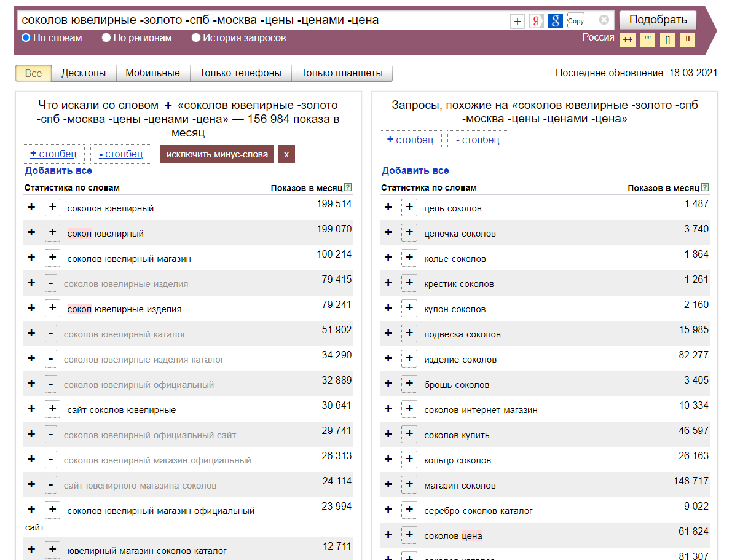Click the plus icon inside the search field
This screenshot has width=732, height=560.
[518, 21]
